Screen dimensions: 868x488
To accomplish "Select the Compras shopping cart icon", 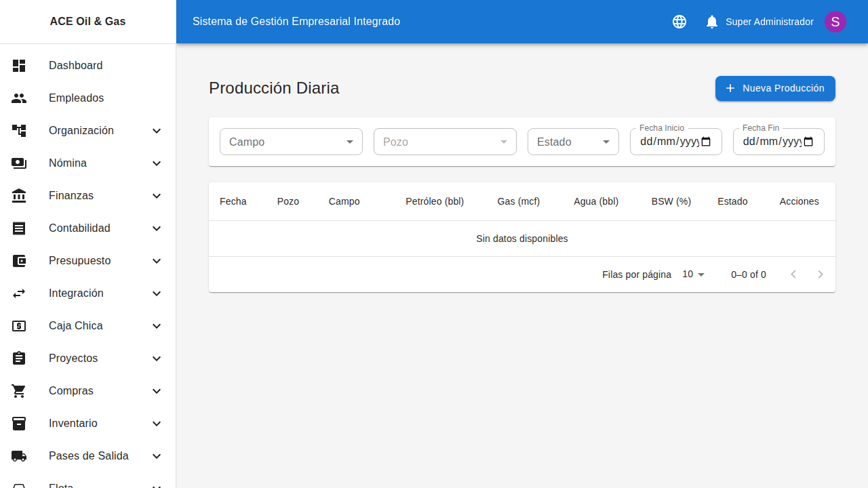I will pyautogui.click(x=19, y=391).
